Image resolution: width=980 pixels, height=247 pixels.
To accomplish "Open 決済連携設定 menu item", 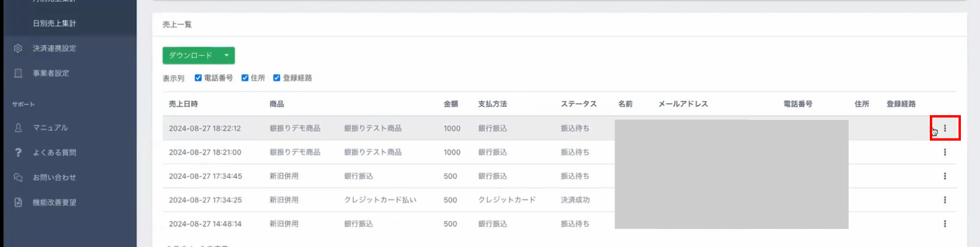I will tap(54, 48).
